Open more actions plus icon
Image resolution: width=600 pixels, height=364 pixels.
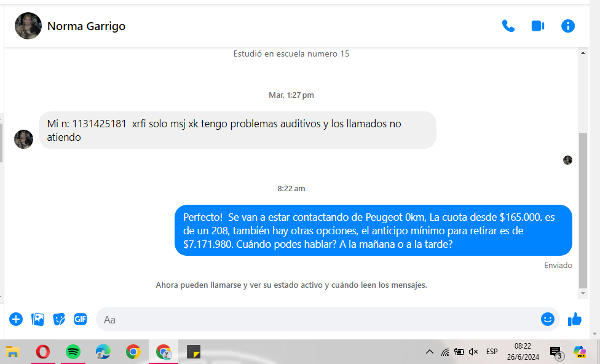pos(16,319)
